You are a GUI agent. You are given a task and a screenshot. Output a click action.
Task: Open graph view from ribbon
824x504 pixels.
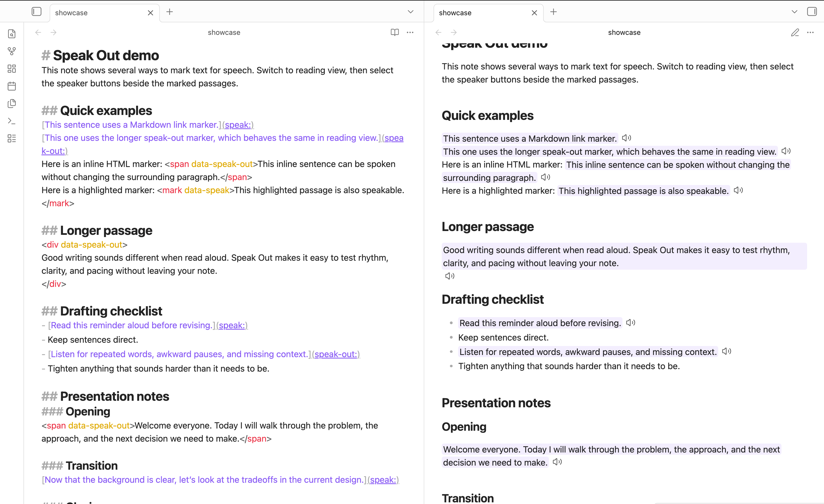(x=12, y=51)
